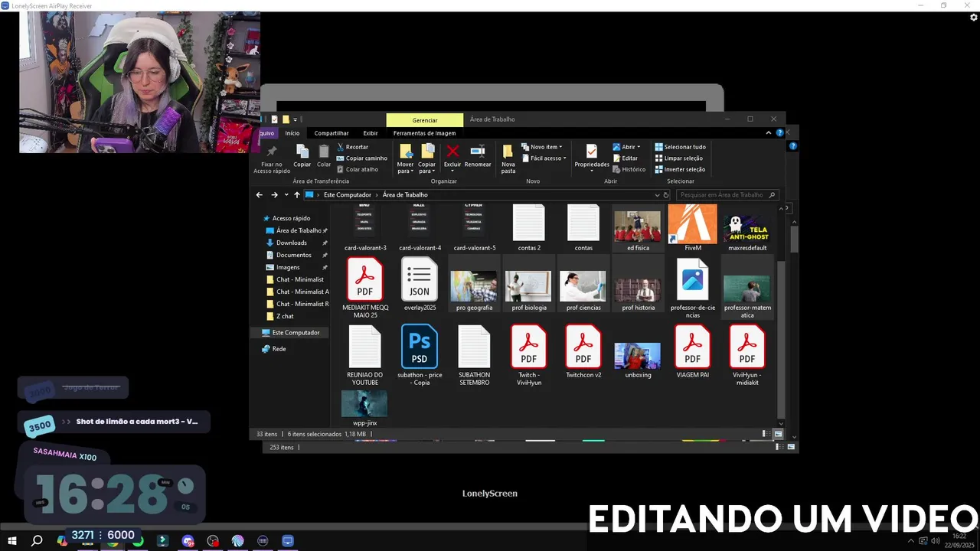Open Propriedades of selected files

click(592, 157)
